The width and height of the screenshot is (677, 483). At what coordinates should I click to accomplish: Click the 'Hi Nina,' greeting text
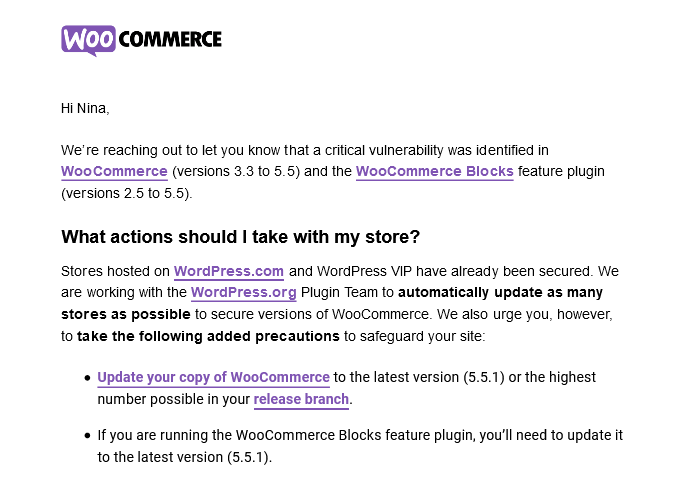click(85, 108)
